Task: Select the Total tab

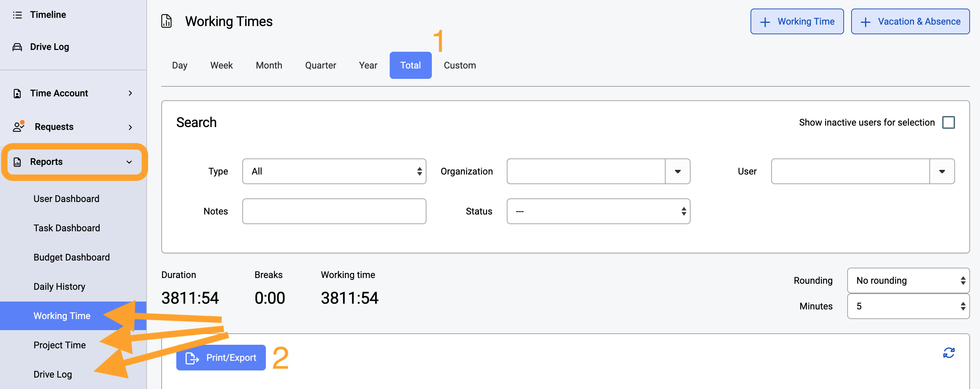Action: tap(410, 65)
